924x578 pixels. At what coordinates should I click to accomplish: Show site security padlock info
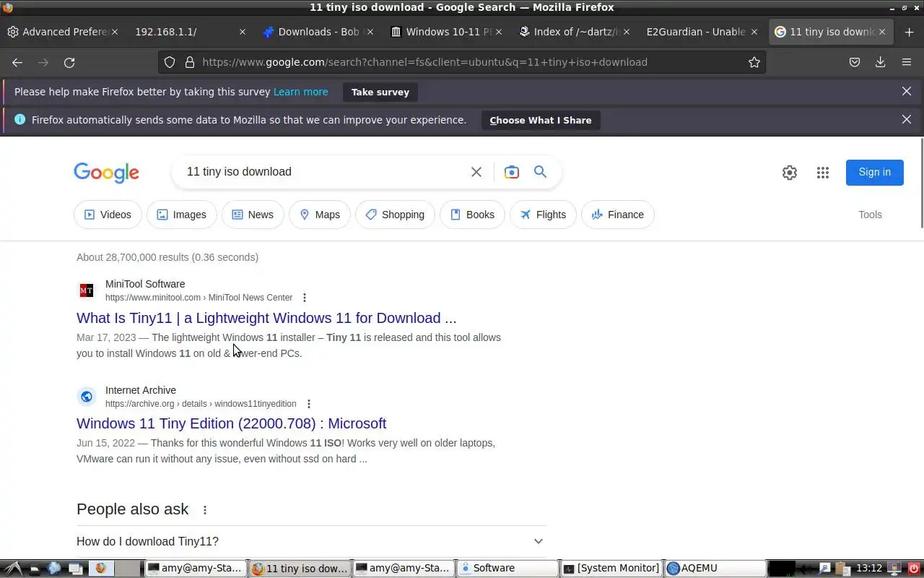pos(190,62)
